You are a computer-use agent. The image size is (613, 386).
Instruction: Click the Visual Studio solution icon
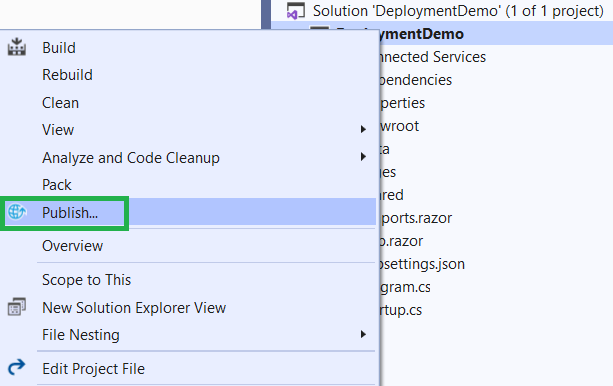tap(296, 11)
